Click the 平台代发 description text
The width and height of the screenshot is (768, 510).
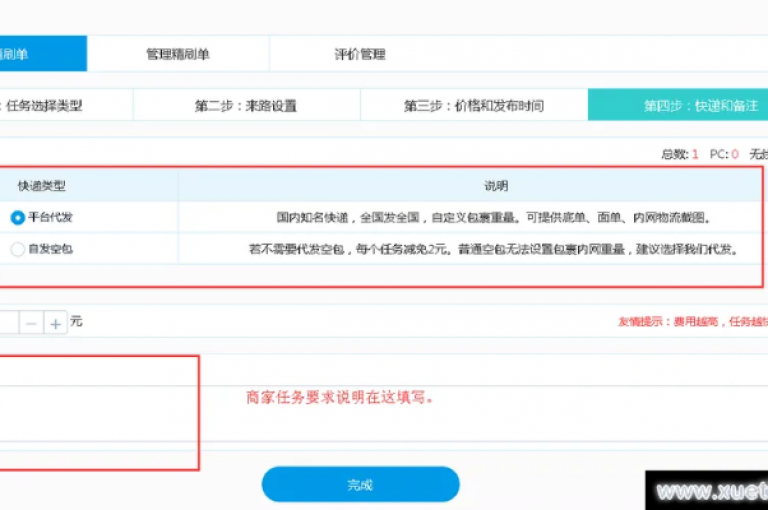tap(494, 218)
